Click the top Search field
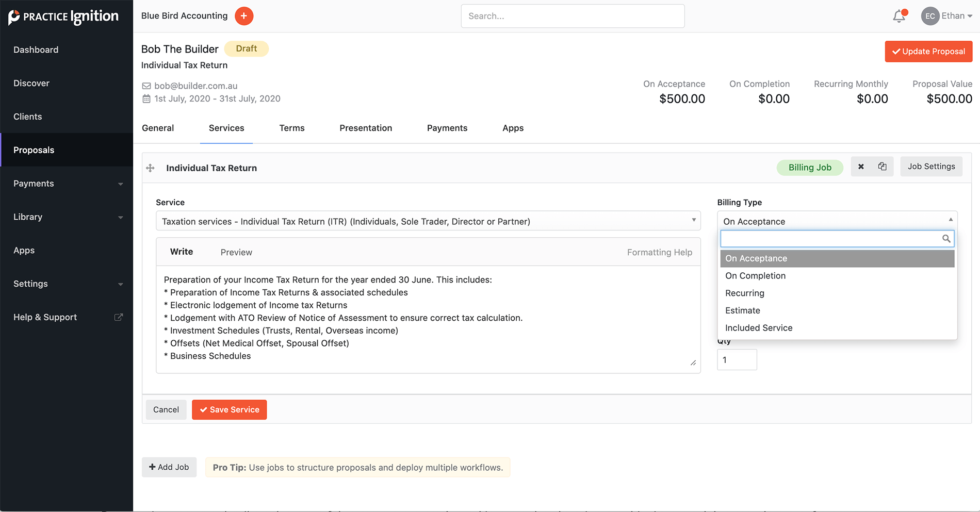The image size is (980, 512). [x=573, y=16]
